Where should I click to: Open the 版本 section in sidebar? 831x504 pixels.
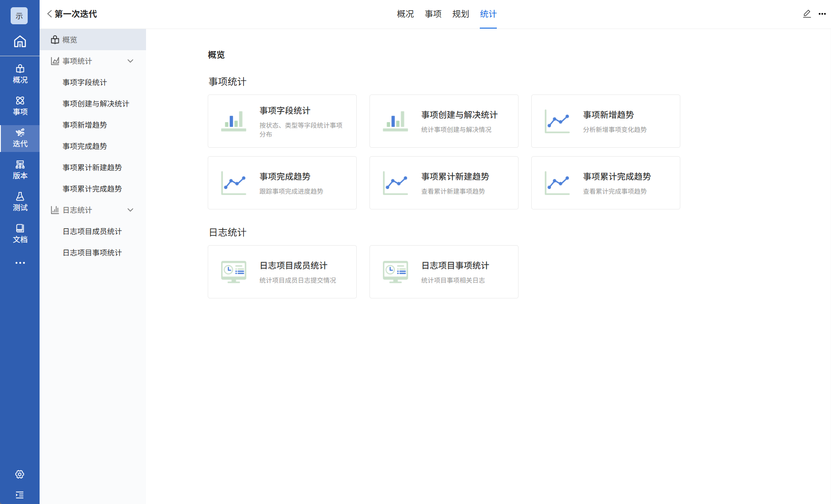[20, 170]
